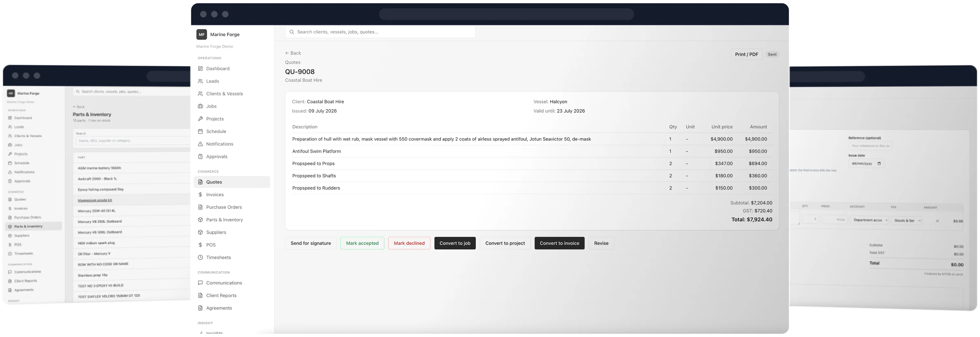Click the Agreements document icon in the sidebar
The image size is (980, 337).
(200, 308)
